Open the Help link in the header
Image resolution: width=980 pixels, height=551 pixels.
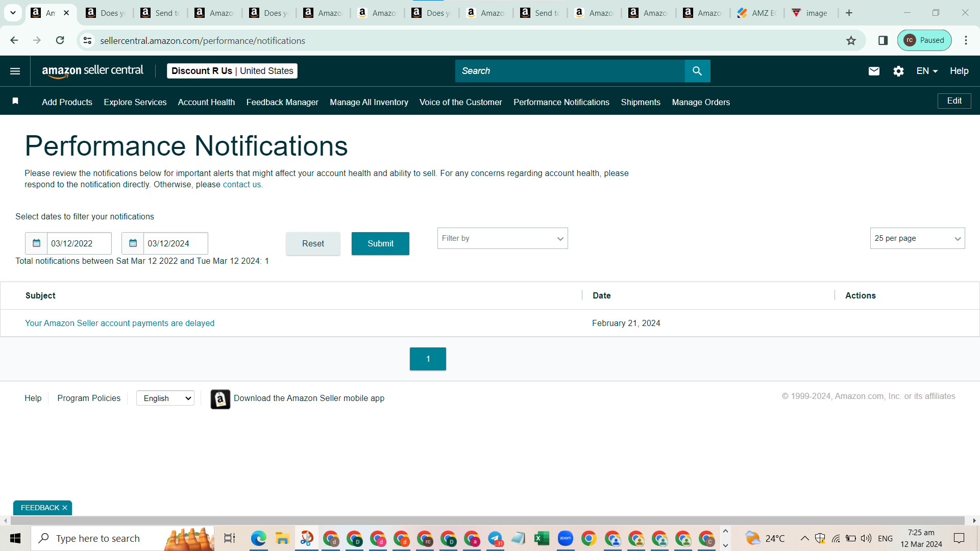[x=959, y=71]
